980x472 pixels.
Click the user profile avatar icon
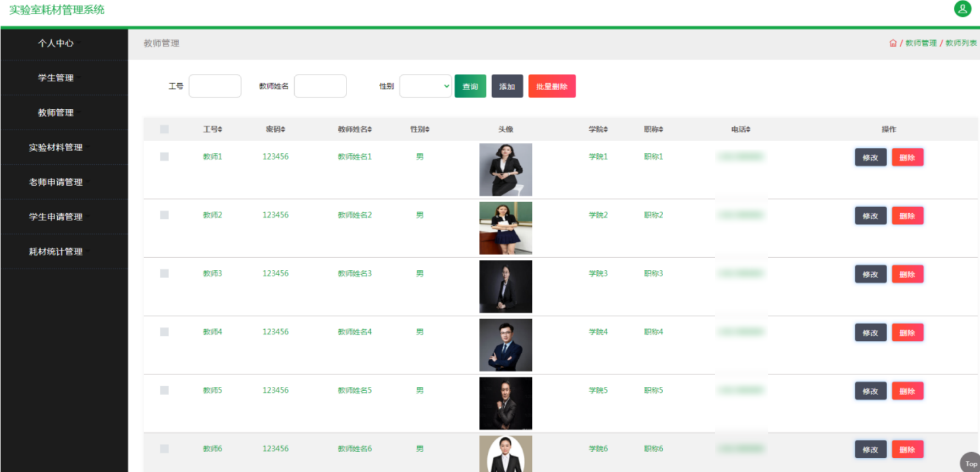[962, 9]
